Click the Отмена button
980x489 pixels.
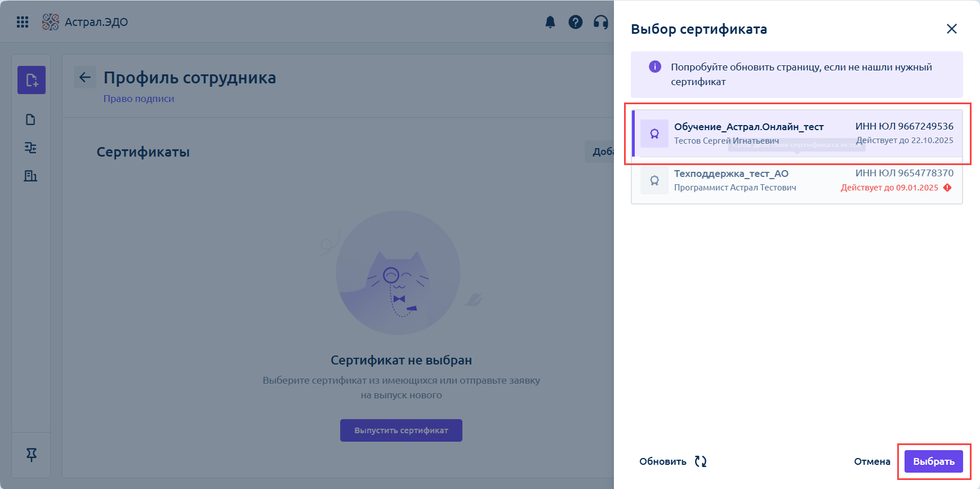872,461
